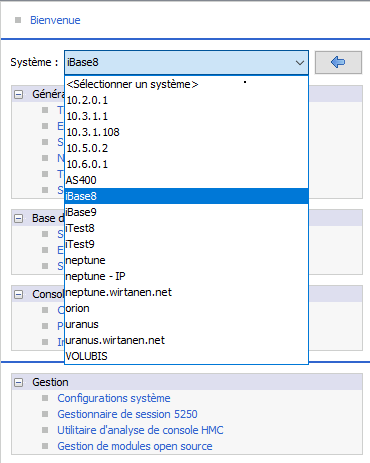370x463 pixels.
Task: Choose VOLUBIS in the system list
Action: pyautogui.click(x=186, y=356)
